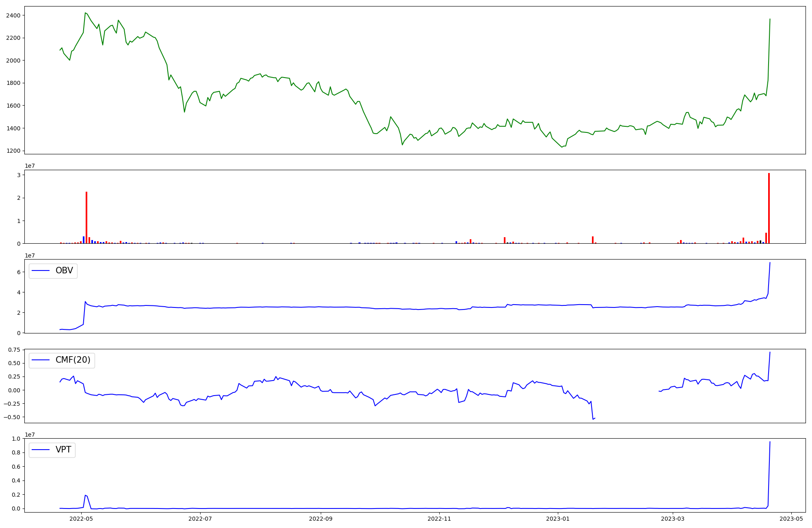
Task: Click the price peak in early May 2022
Action: coord(85,13)
